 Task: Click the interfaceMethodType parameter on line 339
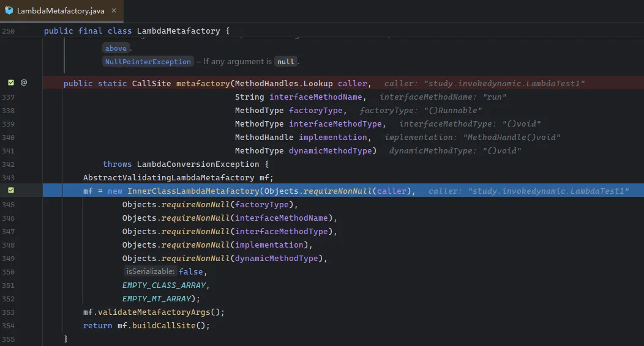click(335, 124)
